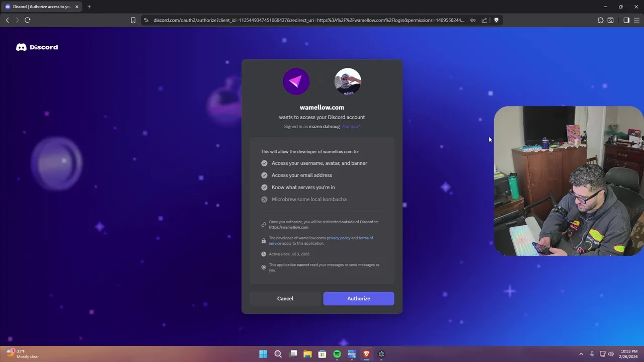The width and height of the screenshot is (644, 362).
Task: Open File Explorer from taskbar
Action: [307, 354]
